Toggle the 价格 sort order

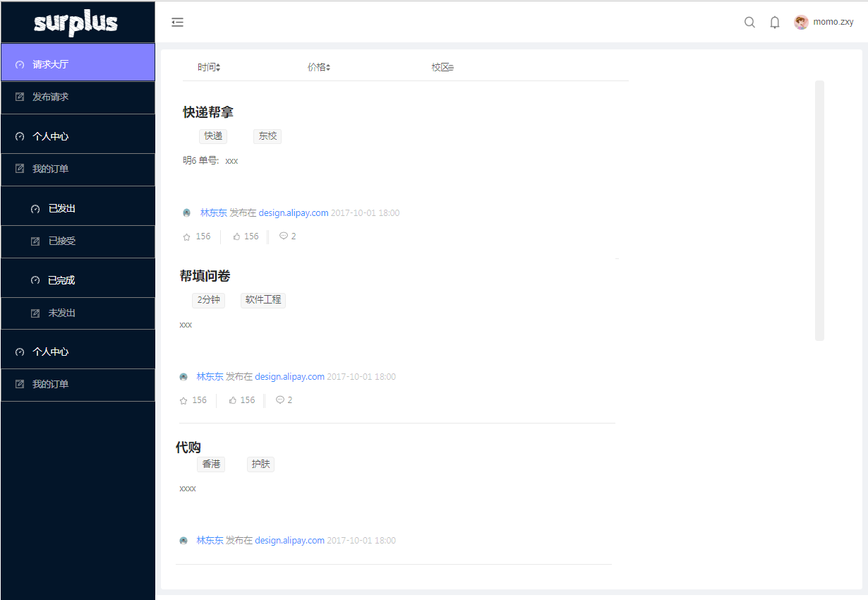tap(319, 66)
